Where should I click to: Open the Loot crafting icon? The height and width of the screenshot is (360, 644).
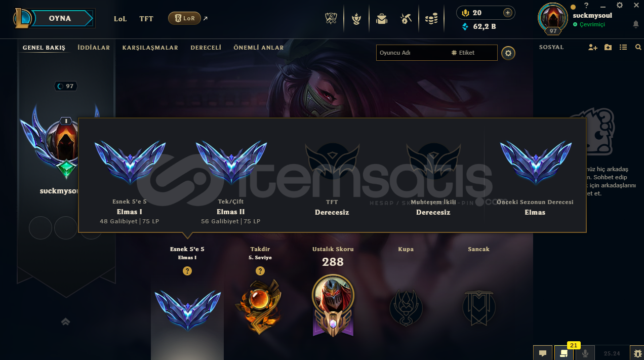tap(406, 19)
